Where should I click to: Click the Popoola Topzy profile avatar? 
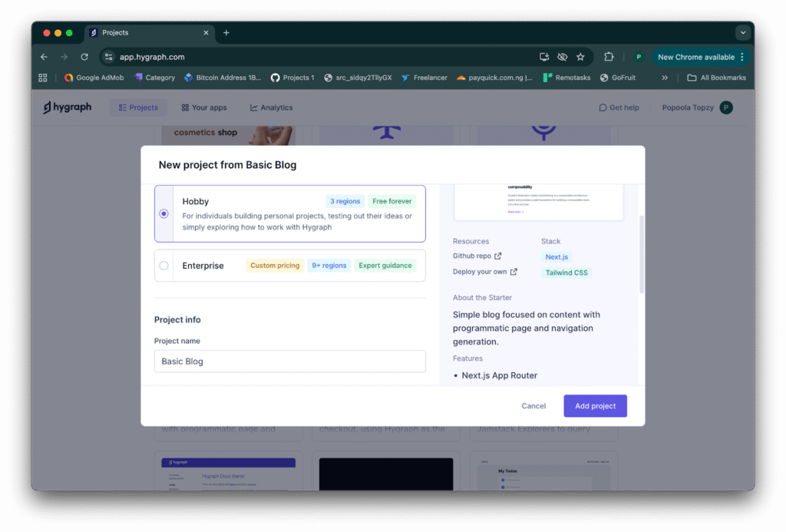(x=725, y=107)
